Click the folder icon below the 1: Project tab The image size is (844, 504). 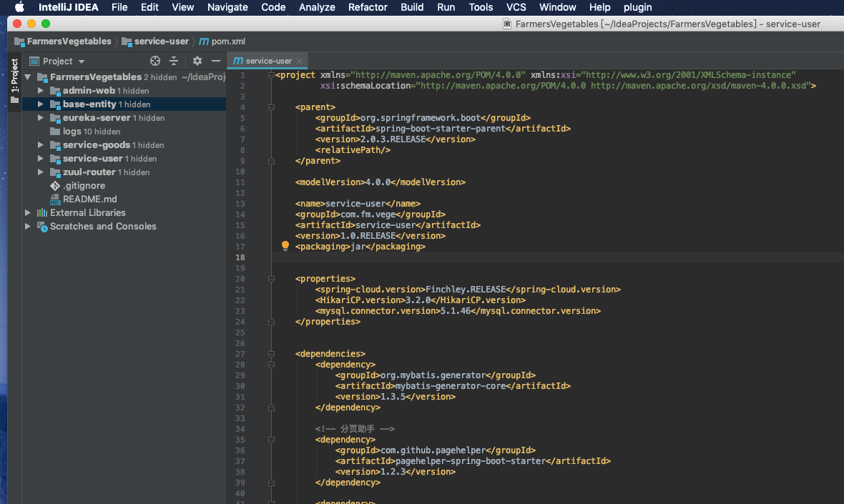[14, 100]
